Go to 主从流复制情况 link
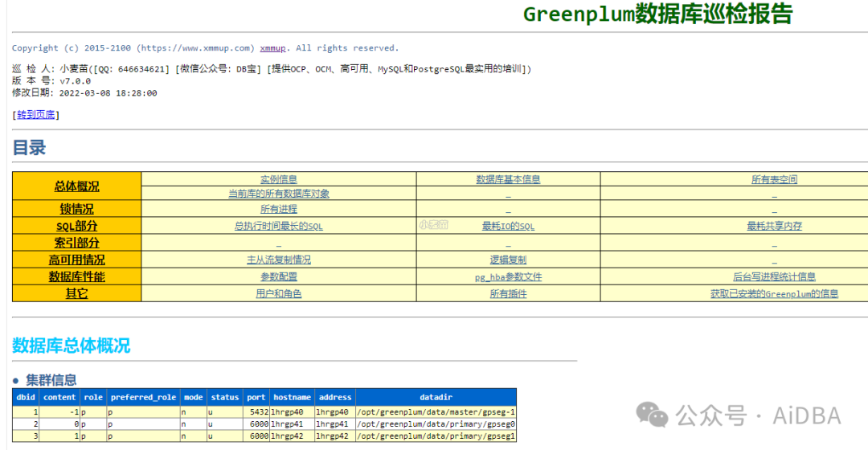Screen dimensions: 868x450 pos(278,260)
